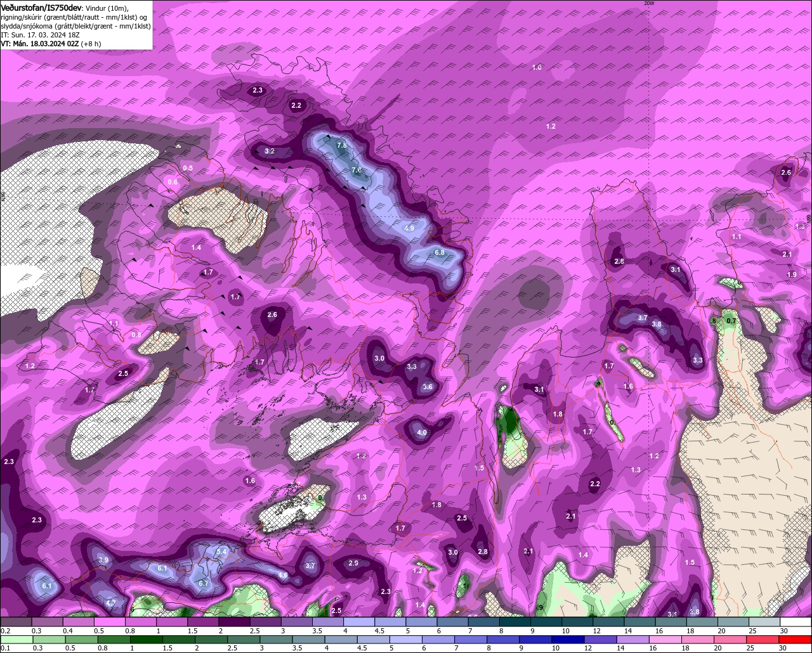Pick rain scale swatch between 0.8 and 1
The height and width of the screenshot is (653, 812).
(112, 639)
